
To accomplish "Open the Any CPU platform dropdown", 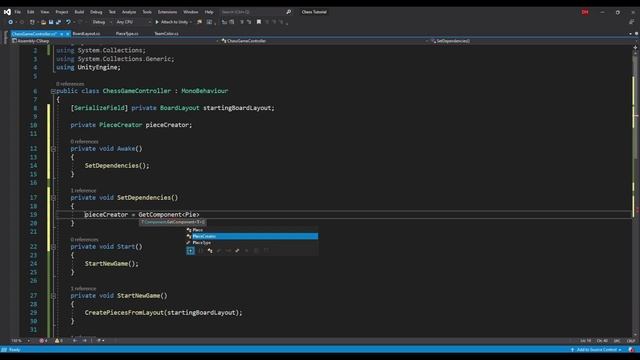I will pyautogui.click(x=133, y=22).
